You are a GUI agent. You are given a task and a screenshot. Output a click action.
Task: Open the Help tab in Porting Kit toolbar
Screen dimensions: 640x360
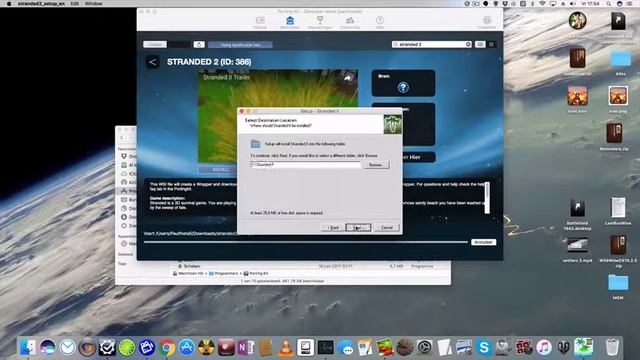380,22
